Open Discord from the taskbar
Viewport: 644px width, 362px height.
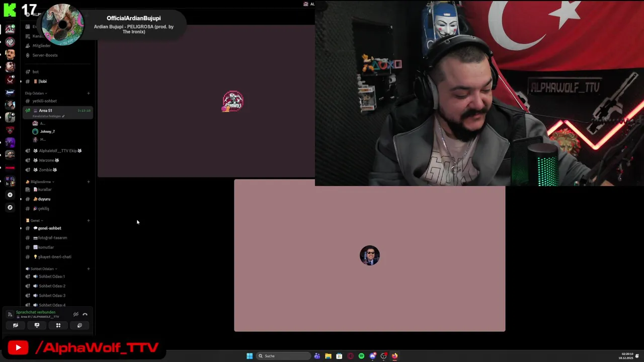tap(373, 356)
